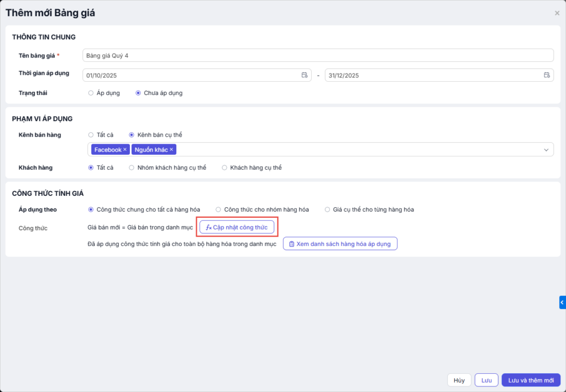
Task: Select Công thức cho nhóm hàng hóa
Action: (x=218, y=210)
